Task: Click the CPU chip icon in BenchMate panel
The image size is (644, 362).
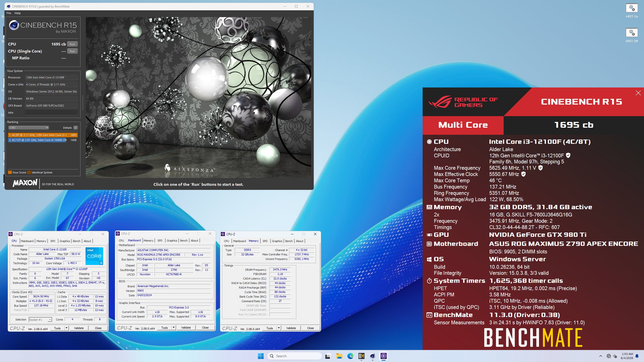Action: pos(429,142)
